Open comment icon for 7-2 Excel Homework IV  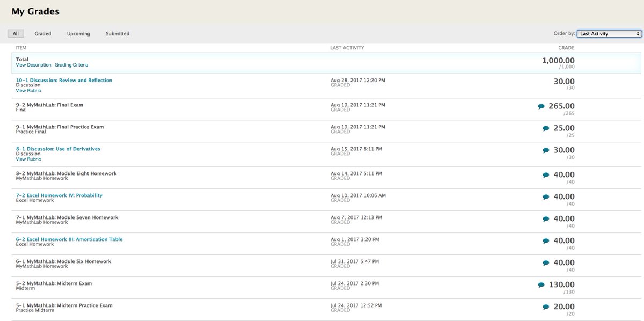click(546, 198)
